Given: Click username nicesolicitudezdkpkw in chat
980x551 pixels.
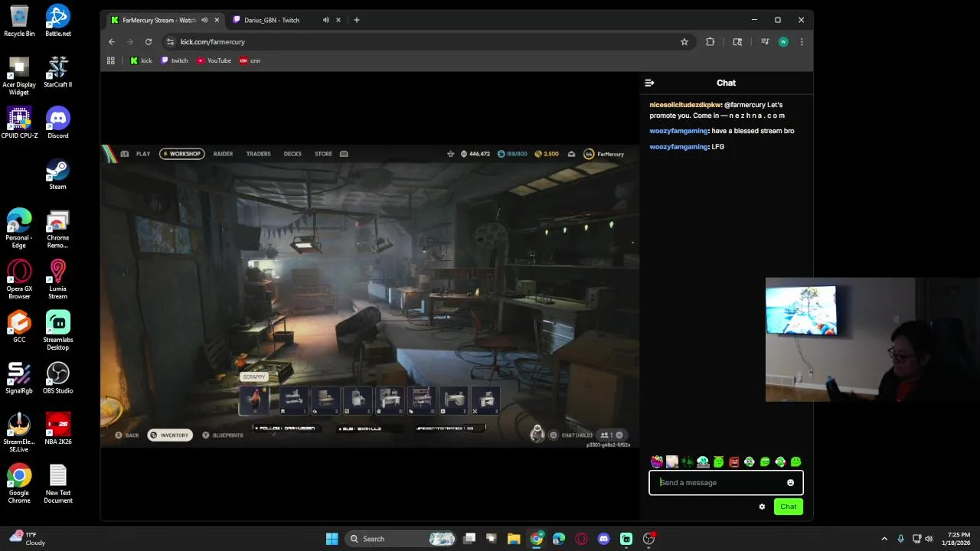Looking at the screenshot, I should click(685, 105).
